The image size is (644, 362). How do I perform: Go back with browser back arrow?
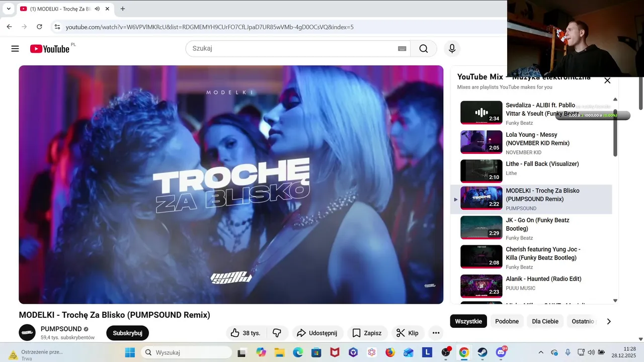tap(9, 27)
